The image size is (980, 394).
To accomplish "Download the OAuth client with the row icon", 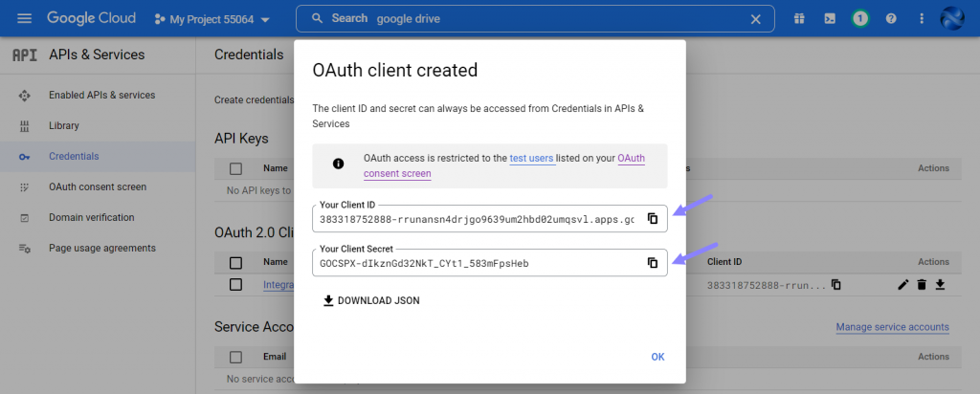I will click(x=940, y=285).
